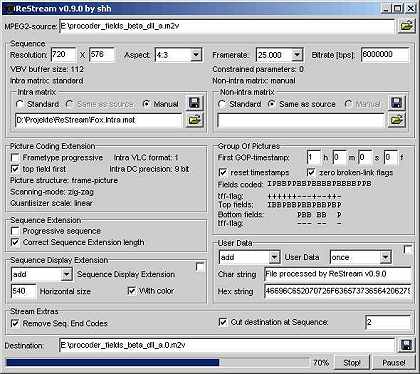Uncheck the reset timestamps option

[222, 172]
